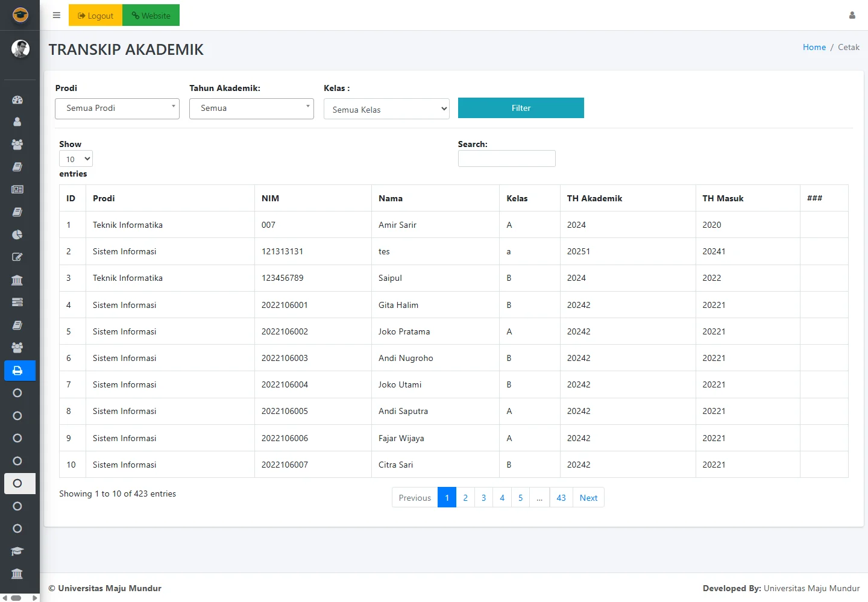Select the active printer icon in sidebar
Screen dimensions: 868x602
pos(18,371)
